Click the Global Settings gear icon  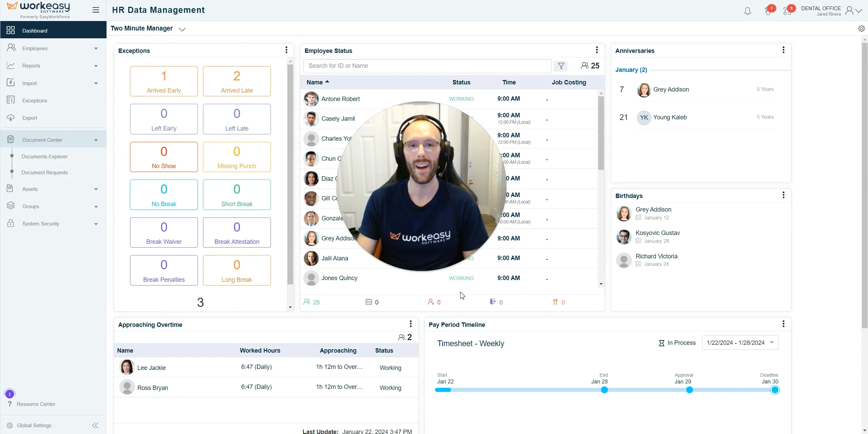10,425
